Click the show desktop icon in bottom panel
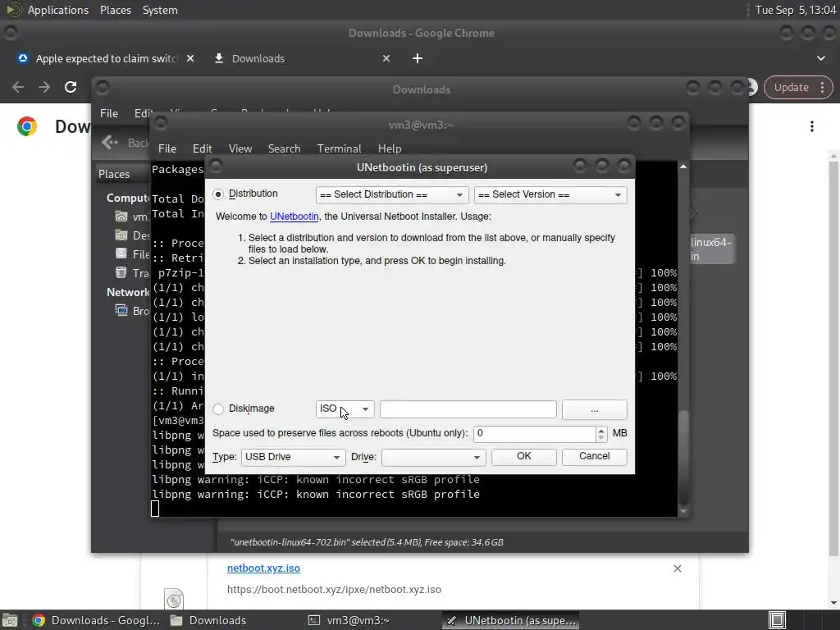The width and height of the screenshot is (840, 630). (10, 620)
